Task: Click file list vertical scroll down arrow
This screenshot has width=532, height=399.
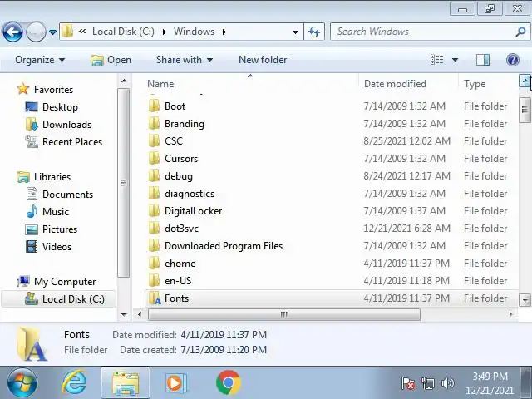Action: click(525, 300)
